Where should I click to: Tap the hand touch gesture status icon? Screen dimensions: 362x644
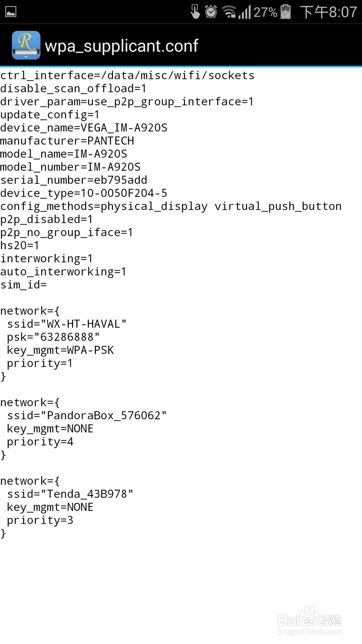tap(195, 12)
